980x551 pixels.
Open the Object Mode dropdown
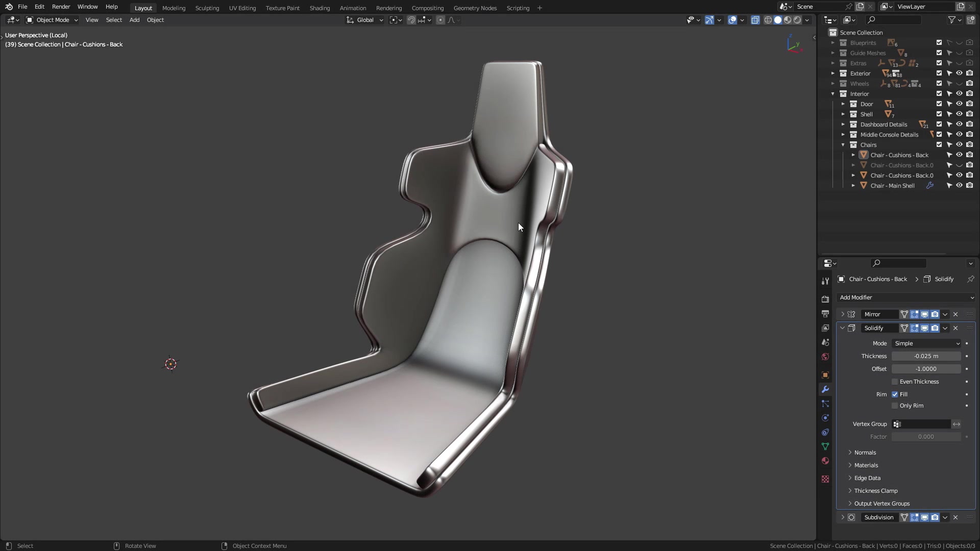point(52,20)
